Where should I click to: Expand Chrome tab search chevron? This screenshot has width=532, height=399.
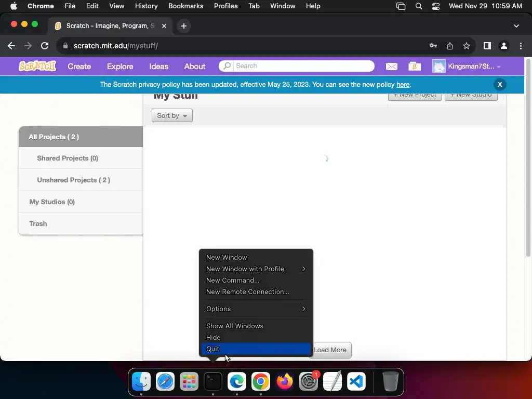pos(516,26)
